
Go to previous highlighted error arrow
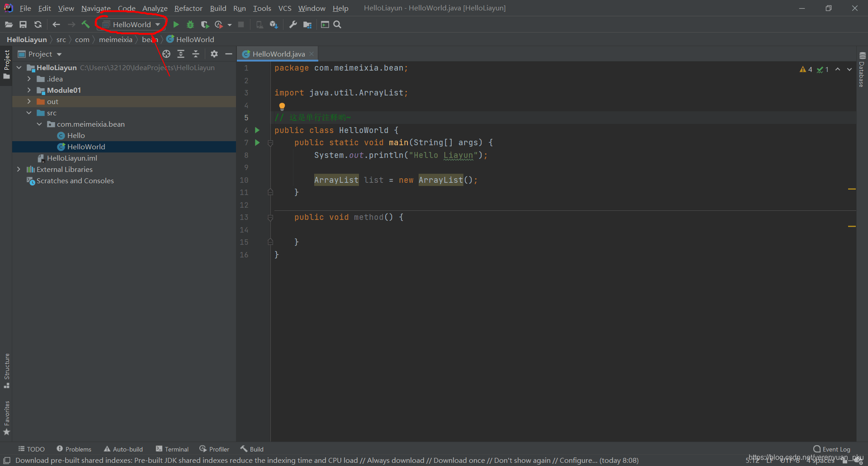coord(838,69)
